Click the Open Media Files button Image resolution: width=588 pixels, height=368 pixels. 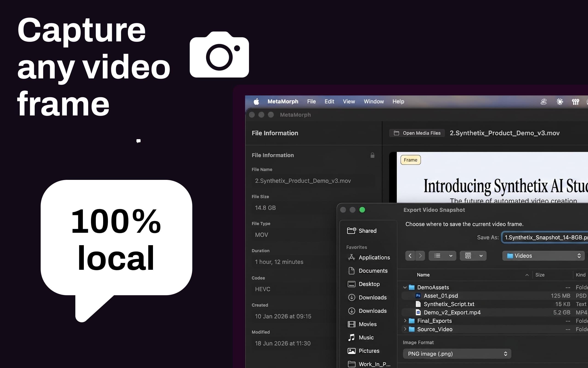417,133
